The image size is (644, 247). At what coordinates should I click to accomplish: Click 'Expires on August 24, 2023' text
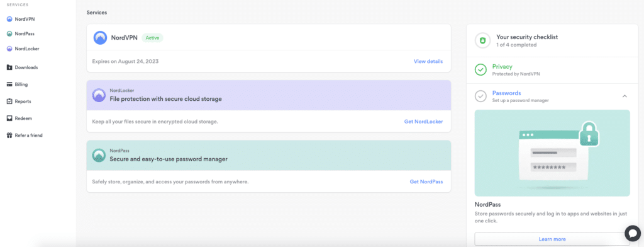125,61
